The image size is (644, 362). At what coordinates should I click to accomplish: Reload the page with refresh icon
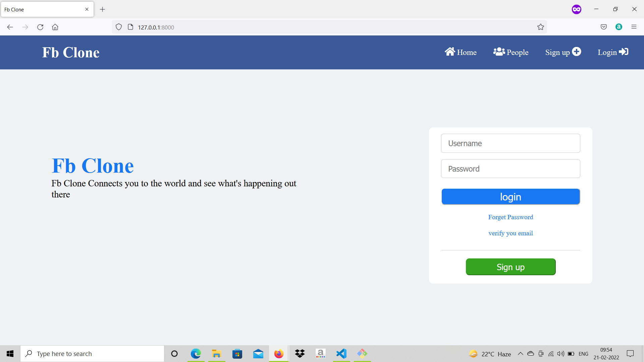pyautogui.click(x=40, y=27)
